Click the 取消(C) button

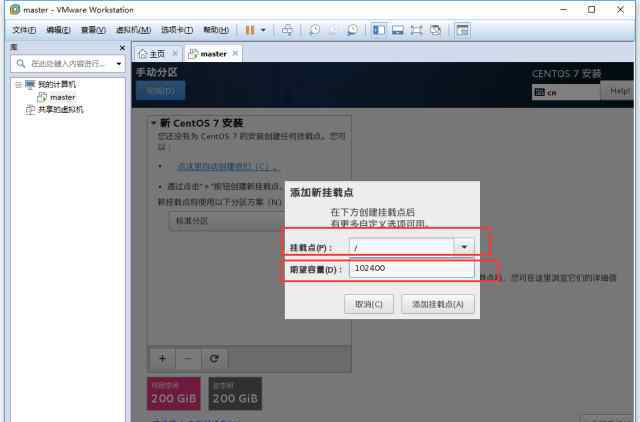click(369, 304)
